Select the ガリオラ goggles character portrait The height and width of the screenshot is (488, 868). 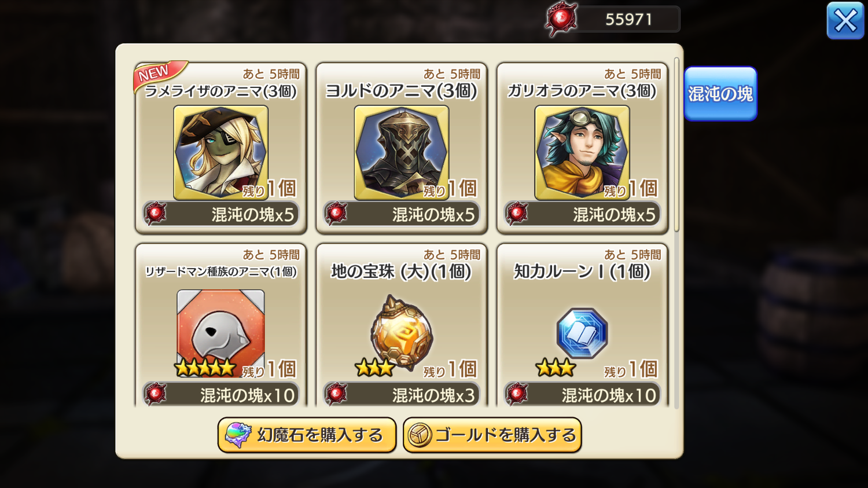point(582,152)
